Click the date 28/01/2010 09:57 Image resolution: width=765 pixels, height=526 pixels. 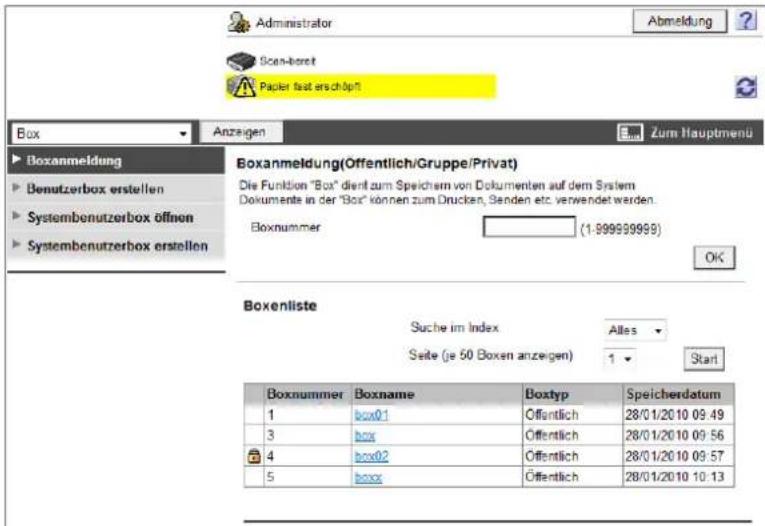click(675, 456)
